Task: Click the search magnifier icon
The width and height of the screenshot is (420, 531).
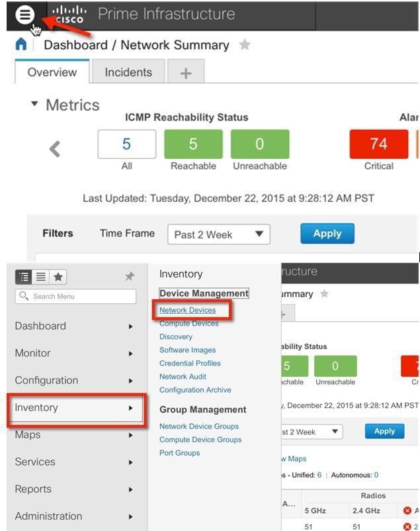Action: click(24, 296)
